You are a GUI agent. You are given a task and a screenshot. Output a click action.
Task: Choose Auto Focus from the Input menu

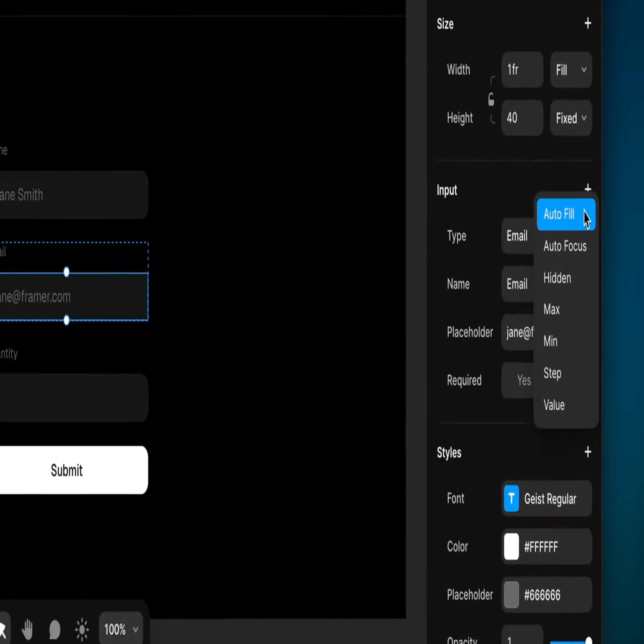click(566, 246)
